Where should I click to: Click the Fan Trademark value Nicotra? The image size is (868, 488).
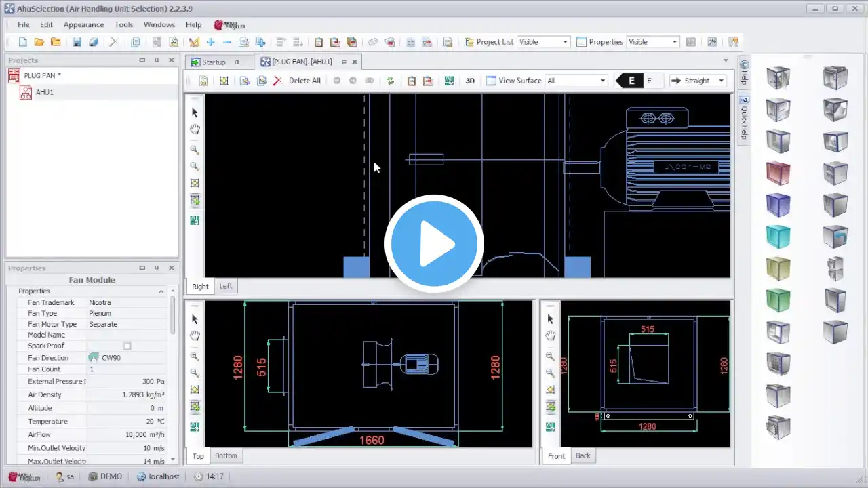pyautogui.click(x=127, y=302)
